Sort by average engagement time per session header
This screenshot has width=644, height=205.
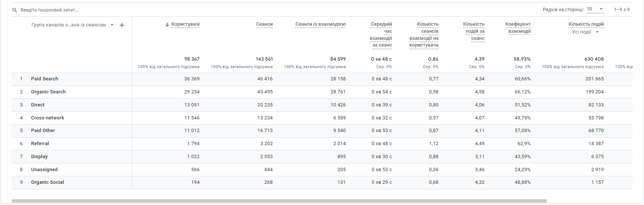(381, 35)
